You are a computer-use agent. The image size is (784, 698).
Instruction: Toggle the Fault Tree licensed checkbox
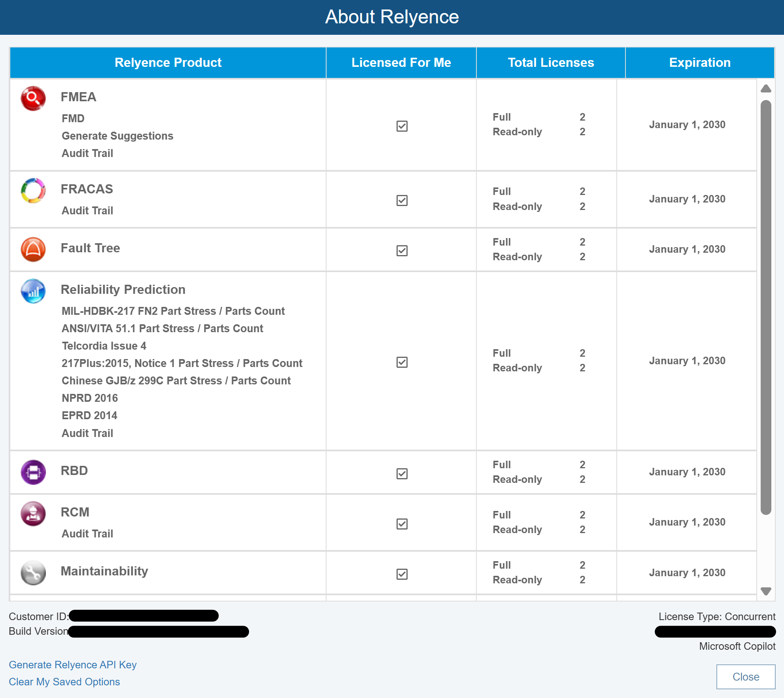click(402, 251)
